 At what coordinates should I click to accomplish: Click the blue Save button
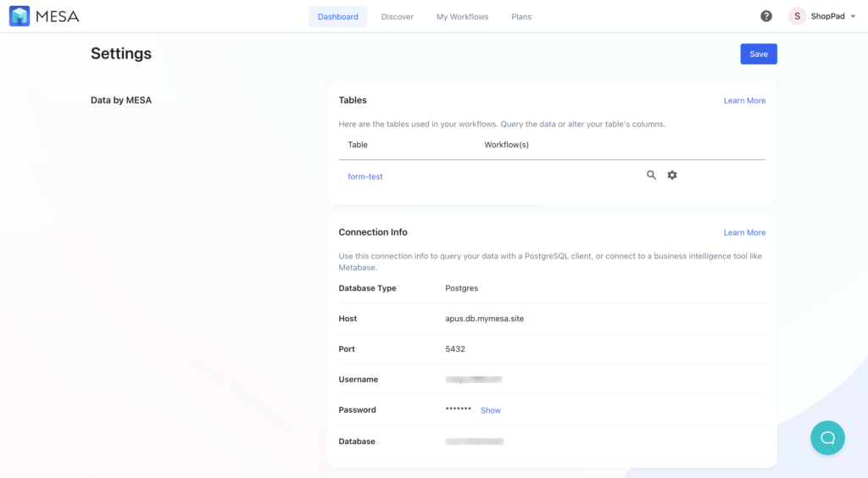pos(759,53)
